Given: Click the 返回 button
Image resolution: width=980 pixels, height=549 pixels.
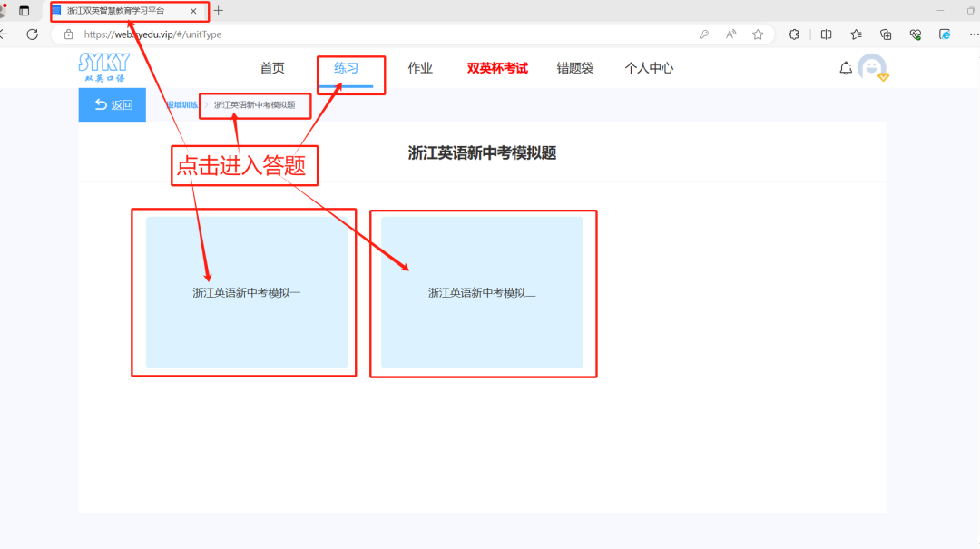Looking at the screenshot, I should [113, 104].
